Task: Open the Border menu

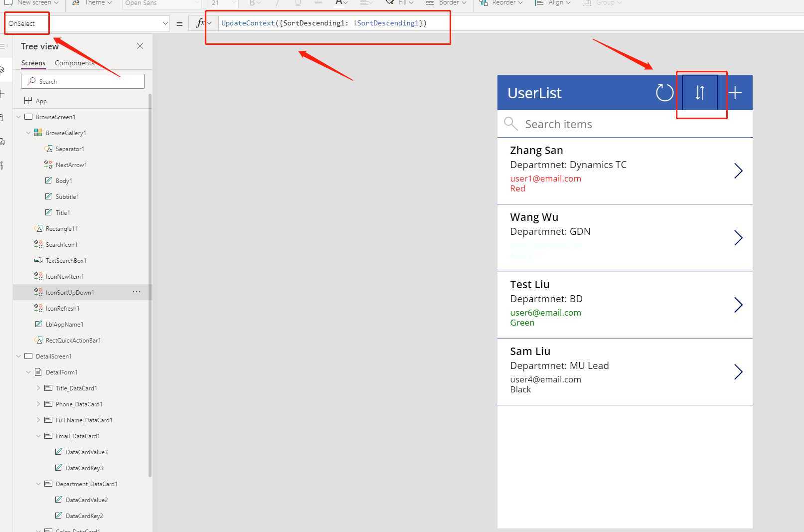Action: click(x=446, y=3)
